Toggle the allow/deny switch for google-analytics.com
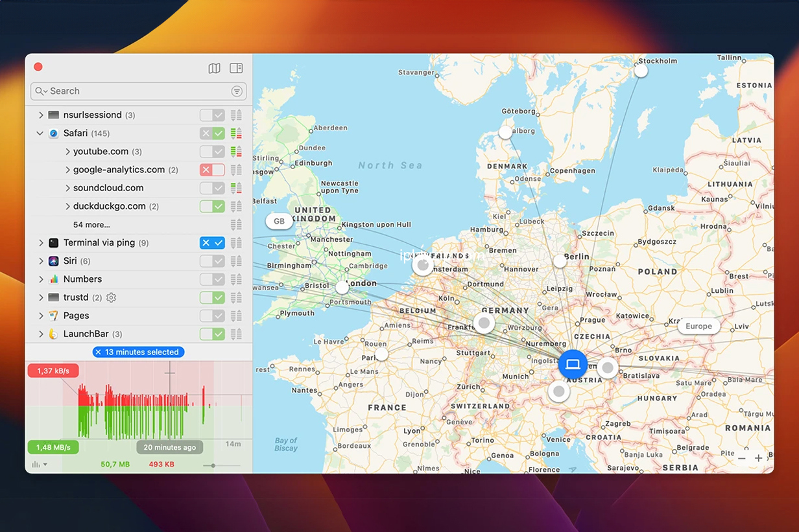 tap(212, 170)
